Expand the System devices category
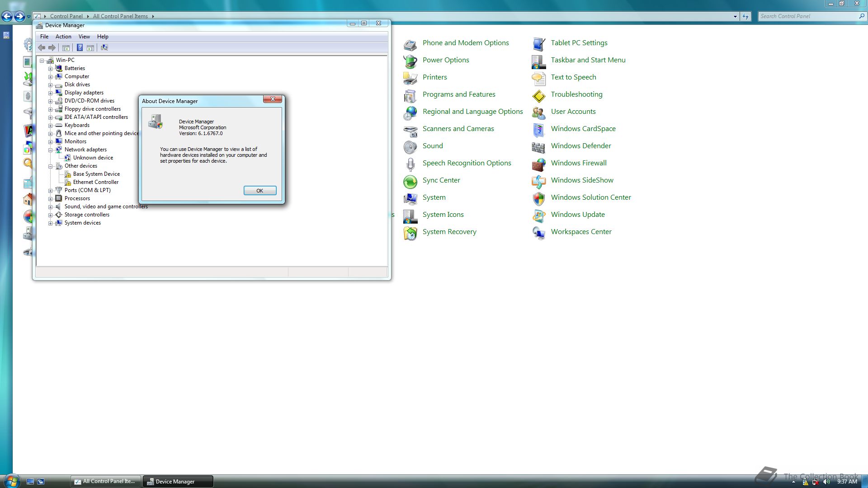This screenshot has width=868, height=488. pyautogui.click(x=51, y=223)
